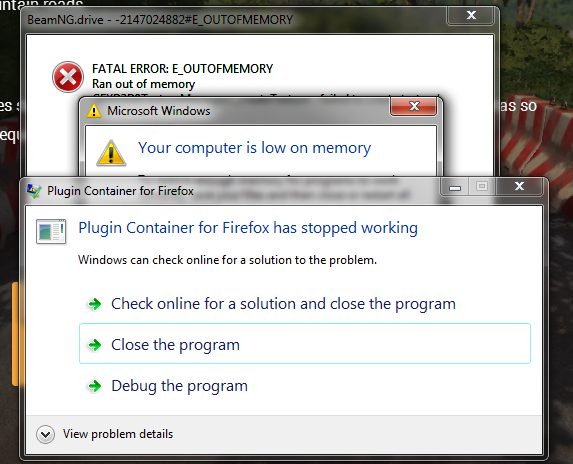
Task: Click the red fatal error icon in BeamNG dialog
Action: pos(68,77)
